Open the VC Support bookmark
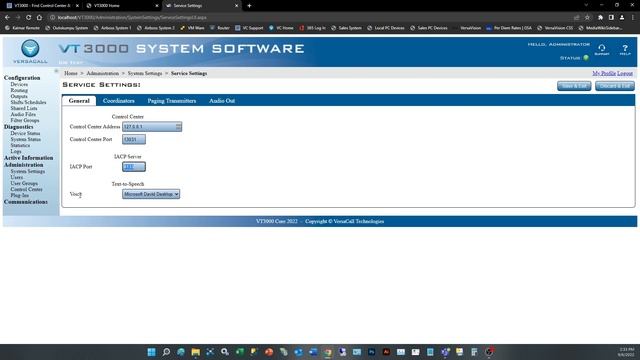640x360 pixels. (249, 28)
